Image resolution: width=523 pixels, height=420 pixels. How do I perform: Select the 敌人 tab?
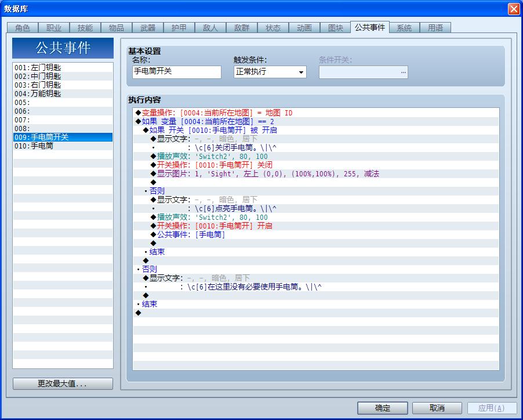[x=210, y=28]
